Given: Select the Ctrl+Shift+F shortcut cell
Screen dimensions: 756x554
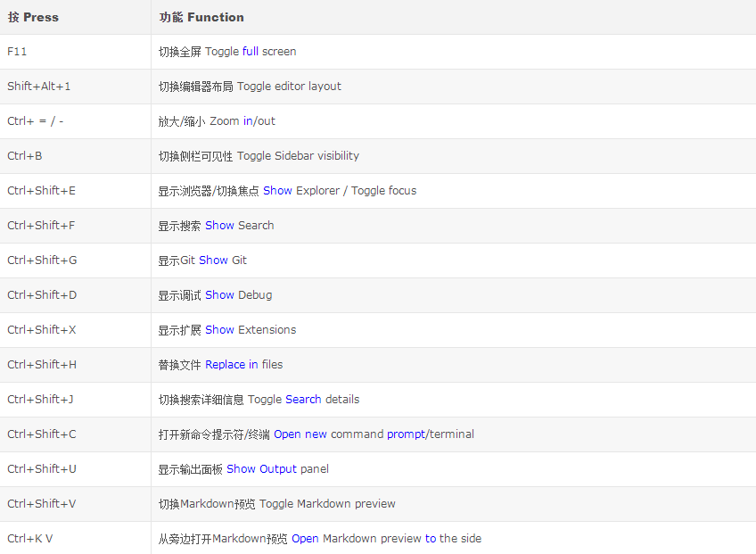Looking at the screenshot, I should click(75, 226).
